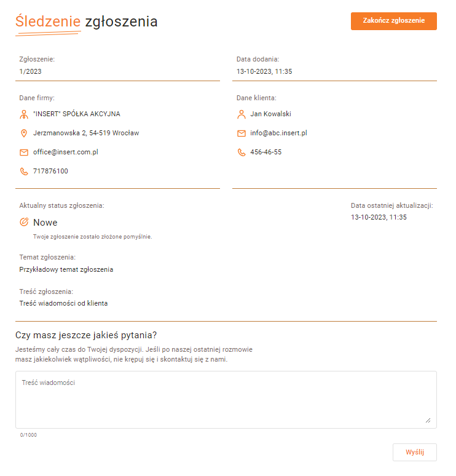The image size is (456, 476).
Task: Click the phone icon beside 456-46-55
Action: (241, 153)
